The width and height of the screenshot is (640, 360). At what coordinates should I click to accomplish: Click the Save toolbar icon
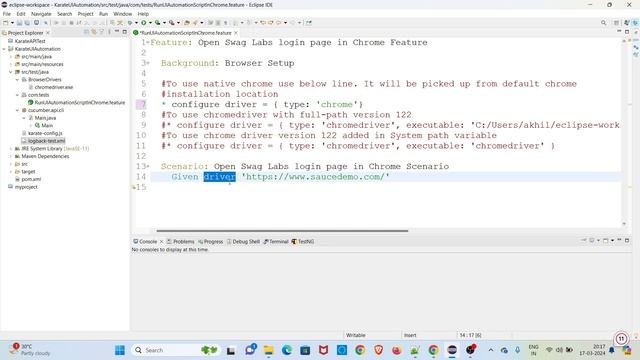point(19,23)
